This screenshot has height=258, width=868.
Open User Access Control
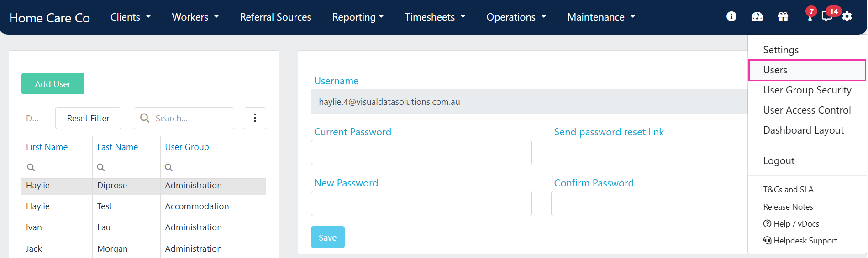coord(807,110)
